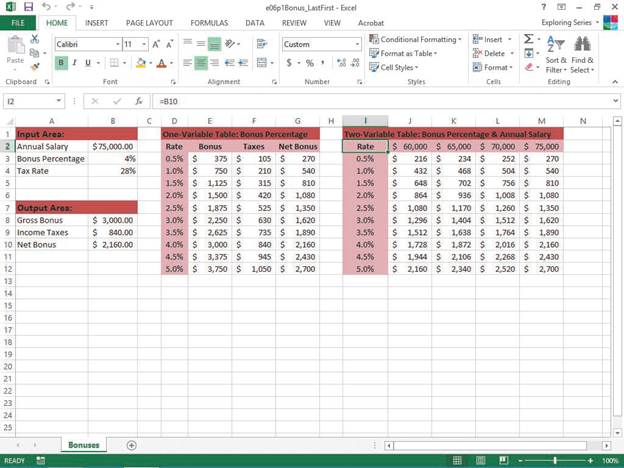
Task: Open the Format cells dropdown in Cells group
Action: click(493, 67)
